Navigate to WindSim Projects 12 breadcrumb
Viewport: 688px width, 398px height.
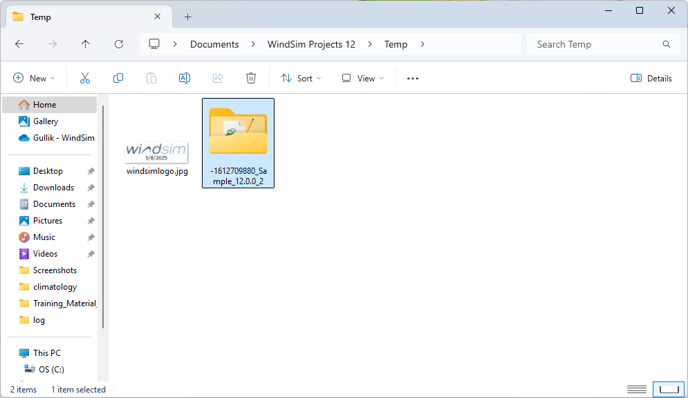click(311, 44)
